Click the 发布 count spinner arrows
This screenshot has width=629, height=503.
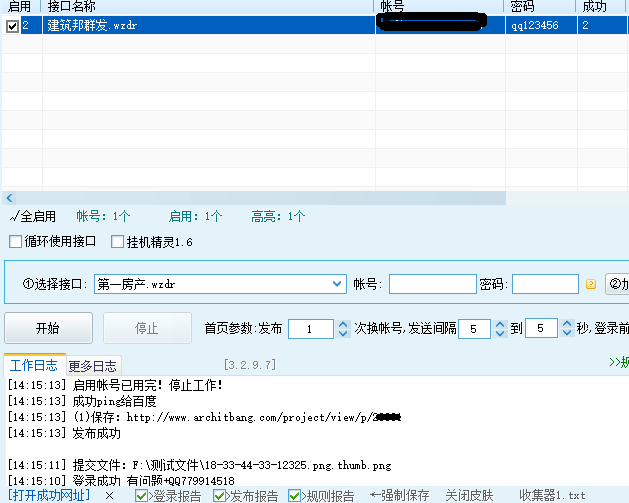tap(342, 328)
